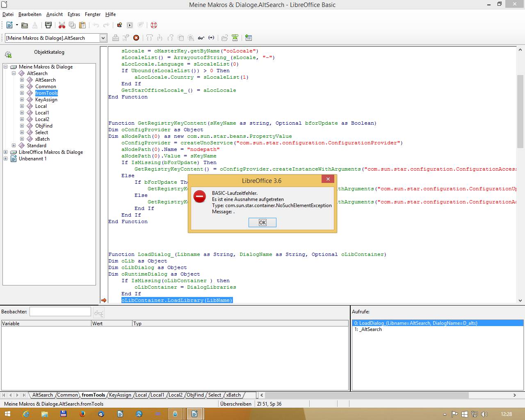Dismiss the error dialog with OK

[x=262, y=222]
